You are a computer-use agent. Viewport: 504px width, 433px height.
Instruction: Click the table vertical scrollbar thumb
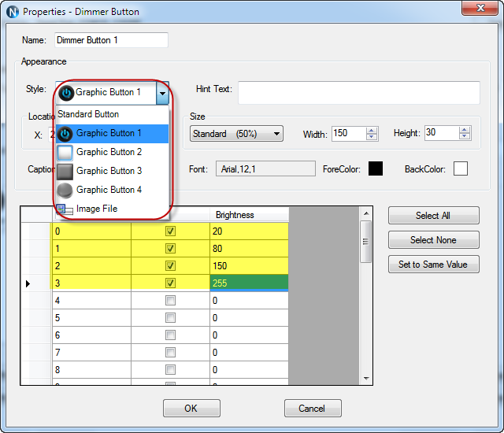(x=365, y=242)
